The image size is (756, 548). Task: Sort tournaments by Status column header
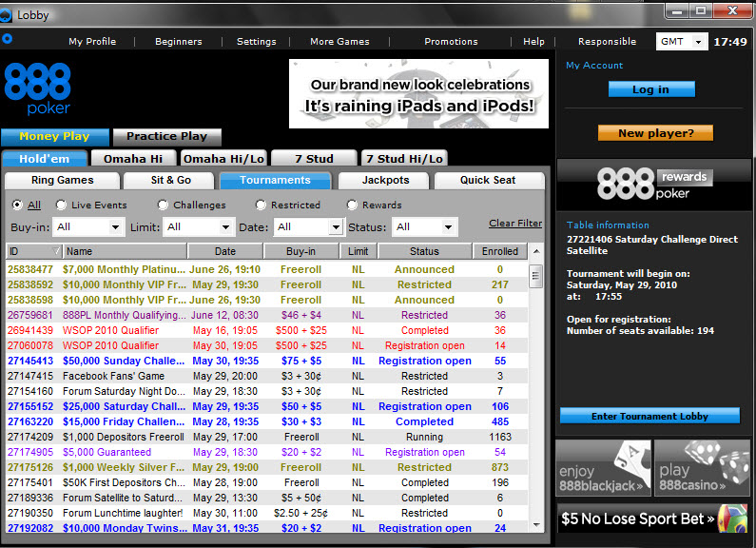point(424,251)
